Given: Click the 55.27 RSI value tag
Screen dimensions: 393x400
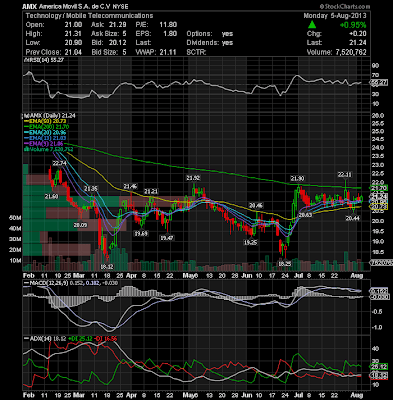Looking at the screenshot, I should (380, 83).
